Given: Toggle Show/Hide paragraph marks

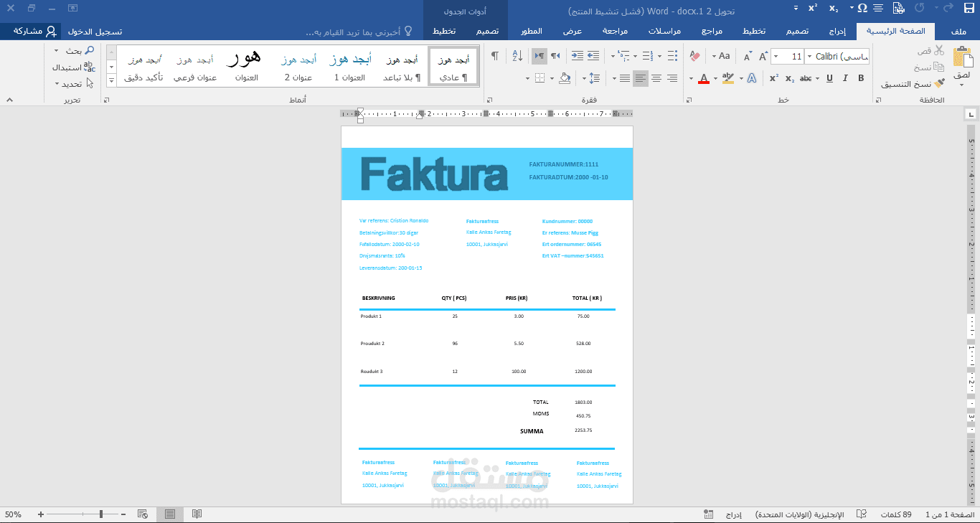Looking at the screenshot, I should 494,56.
